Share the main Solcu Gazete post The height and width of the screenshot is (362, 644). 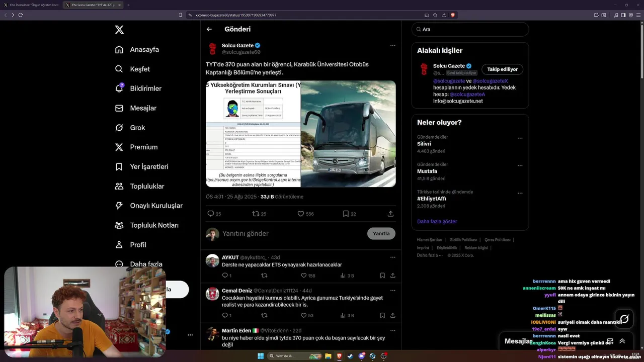pos(390,214)
